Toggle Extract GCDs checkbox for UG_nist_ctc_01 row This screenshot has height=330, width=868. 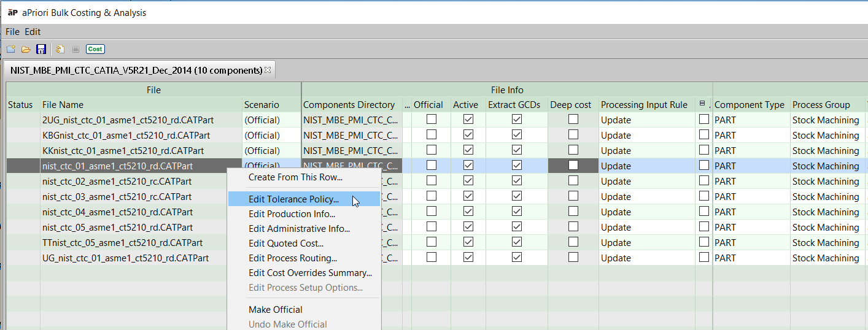[517, 258]
